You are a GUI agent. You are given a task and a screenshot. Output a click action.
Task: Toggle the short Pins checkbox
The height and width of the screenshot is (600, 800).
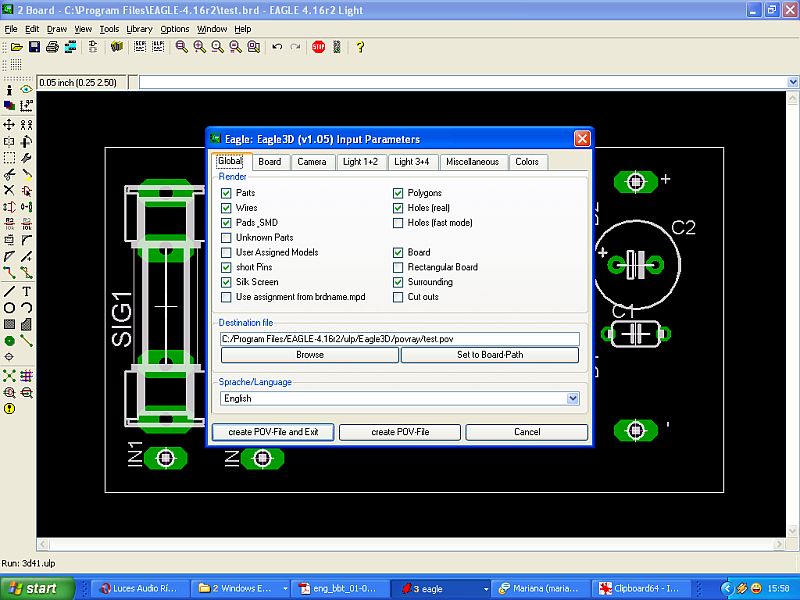pos(227,267)
